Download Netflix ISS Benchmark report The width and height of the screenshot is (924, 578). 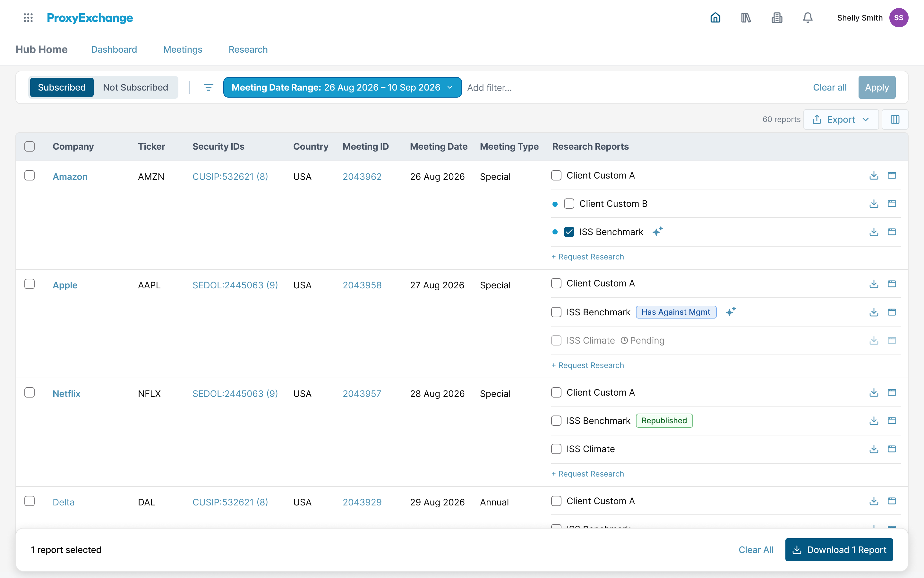[x=874, y=421]
